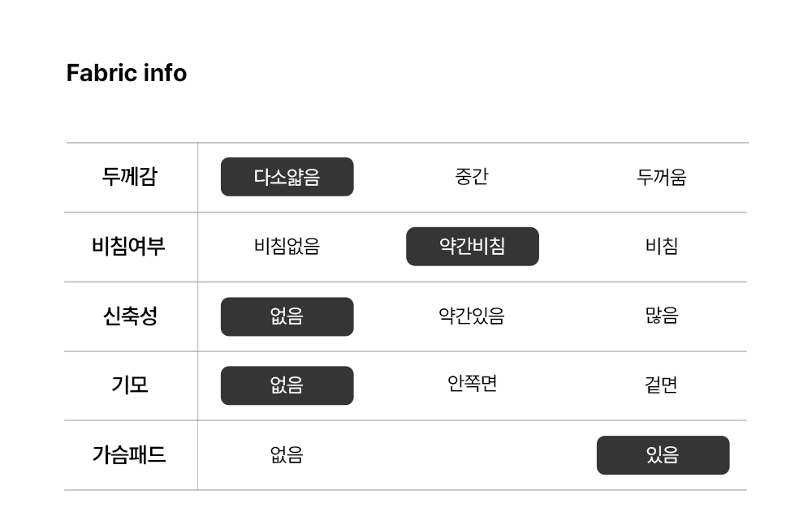This screenshot has width=812, height=512.
Task: Select 겉면 fleece option
Action: 661,385
